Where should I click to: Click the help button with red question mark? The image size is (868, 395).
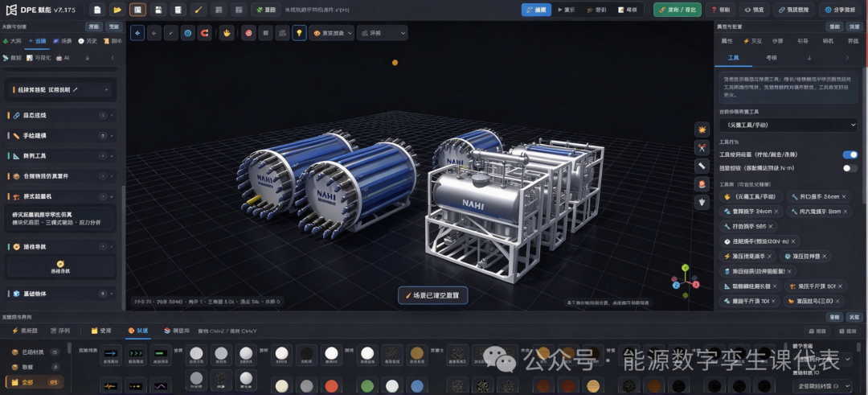click(x=720, y=10)
